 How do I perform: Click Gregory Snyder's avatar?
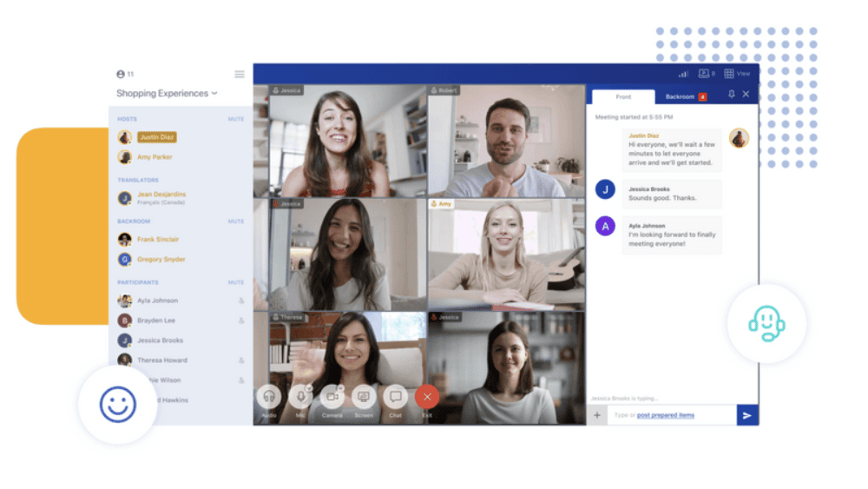click(124, 260)
